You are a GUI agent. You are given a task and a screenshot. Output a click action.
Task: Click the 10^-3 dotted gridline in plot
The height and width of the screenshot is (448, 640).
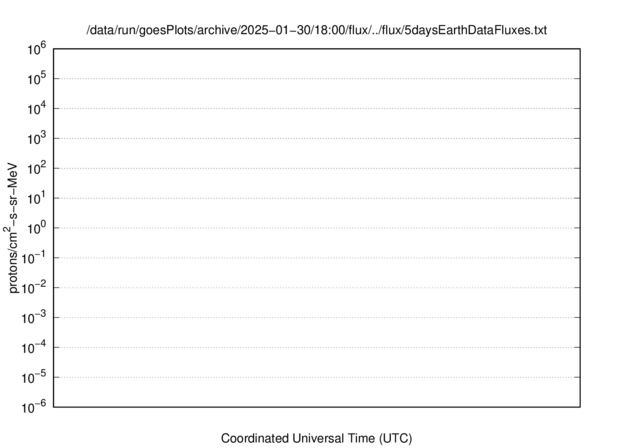click(317, 317)
